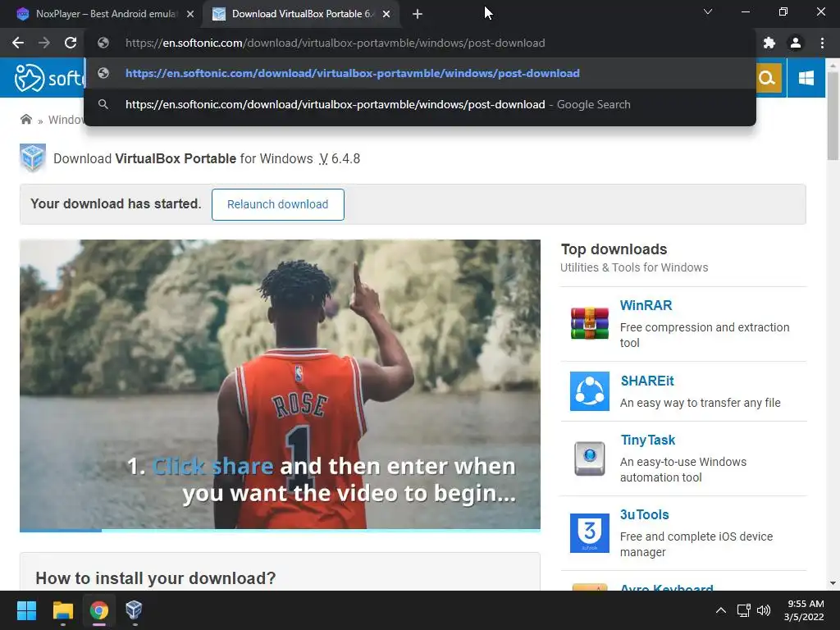
Task: Click the browser forward arrow
Action: [x=44, y=43]
